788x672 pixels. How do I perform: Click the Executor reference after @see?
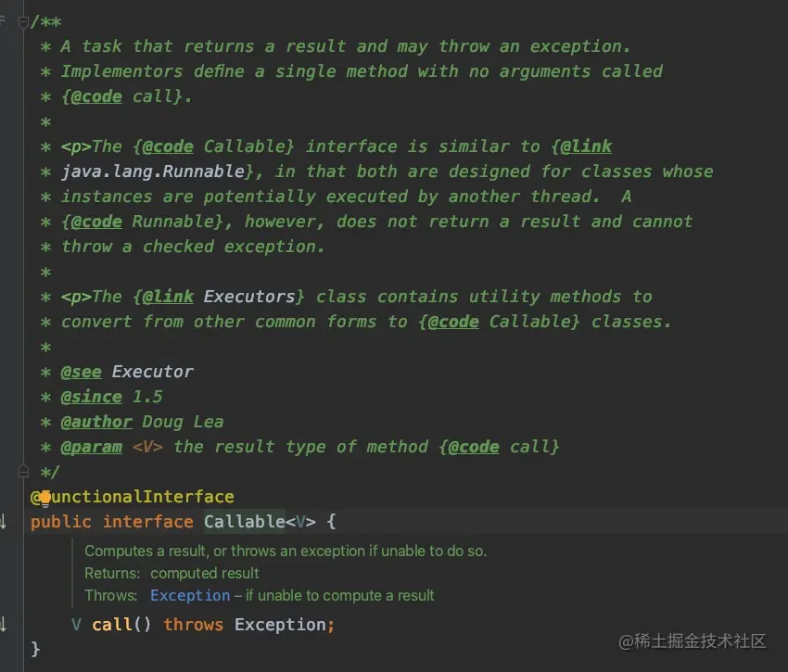[x=152, y=372]
